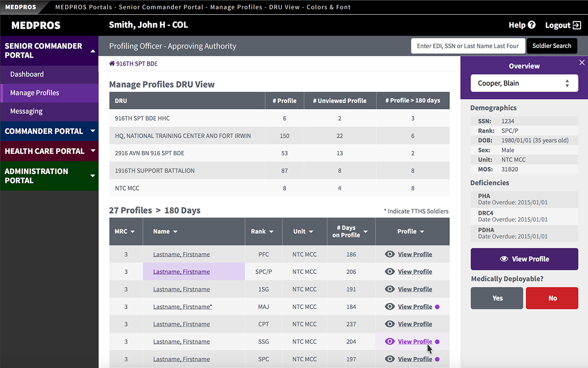Open the Cooper, Blain soldier selector dropdown
588x368 pixels.
pos(524,83)
